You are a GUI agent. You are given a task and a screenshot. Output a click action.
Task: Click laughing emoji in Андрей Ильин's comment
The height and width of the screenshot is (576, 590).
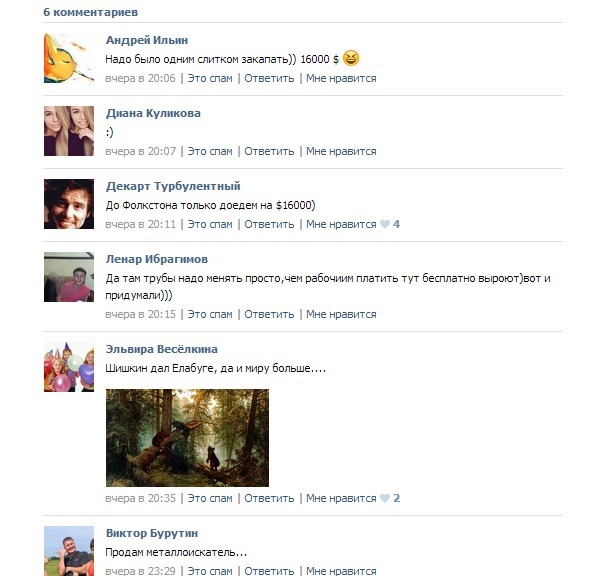point(351,58)
